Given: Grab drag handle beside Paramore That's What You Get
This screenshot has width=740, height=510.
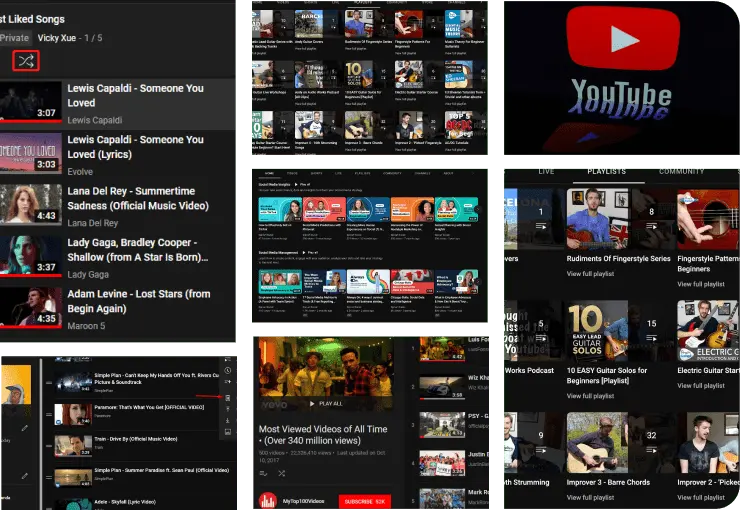Looking at the screenshot, I should [49, 414].
